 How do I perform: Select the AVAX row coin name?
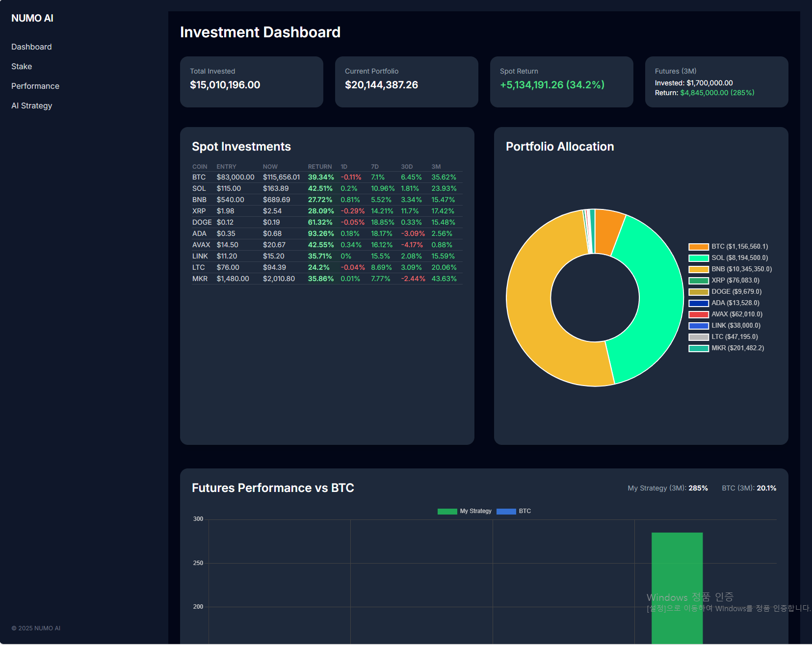click(201, 245)
